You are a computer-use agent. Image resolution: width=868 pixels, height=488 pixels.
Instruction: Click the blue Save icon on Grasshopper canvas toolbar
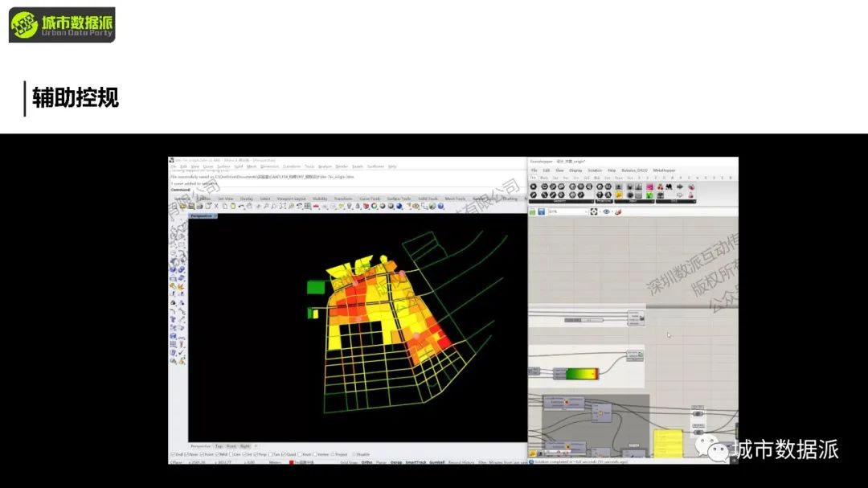542,211
